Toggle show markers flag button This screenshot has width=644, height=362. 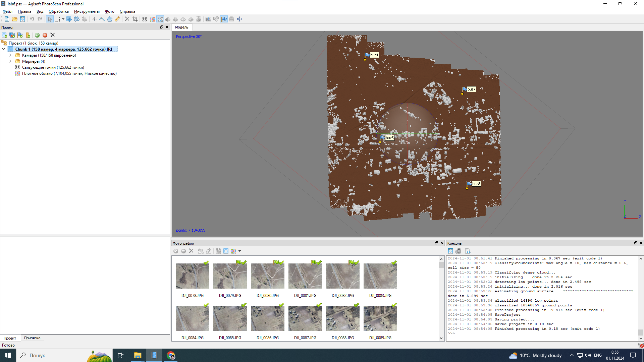[x=224, y=19]
